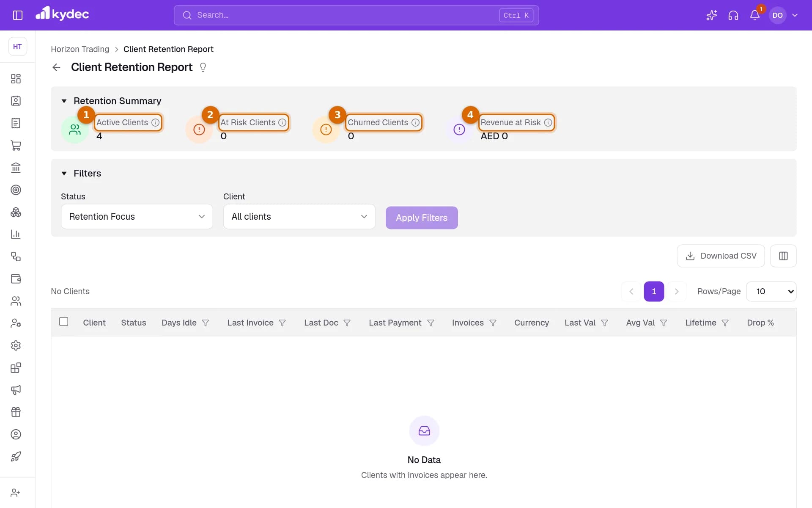Click the Drop % column header
The width and height of the screenshot is (812, 508).
tap(760, 323)
